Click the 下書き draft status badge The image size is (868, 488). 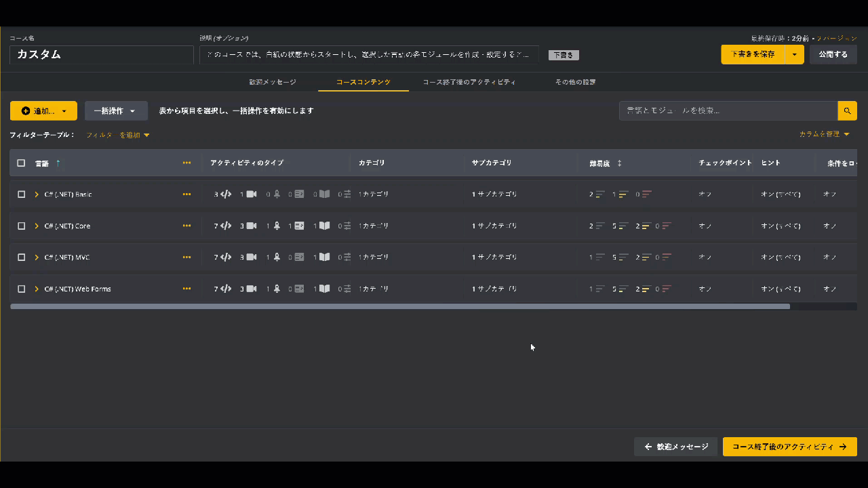pyautogui.click(x=564, y=56)
